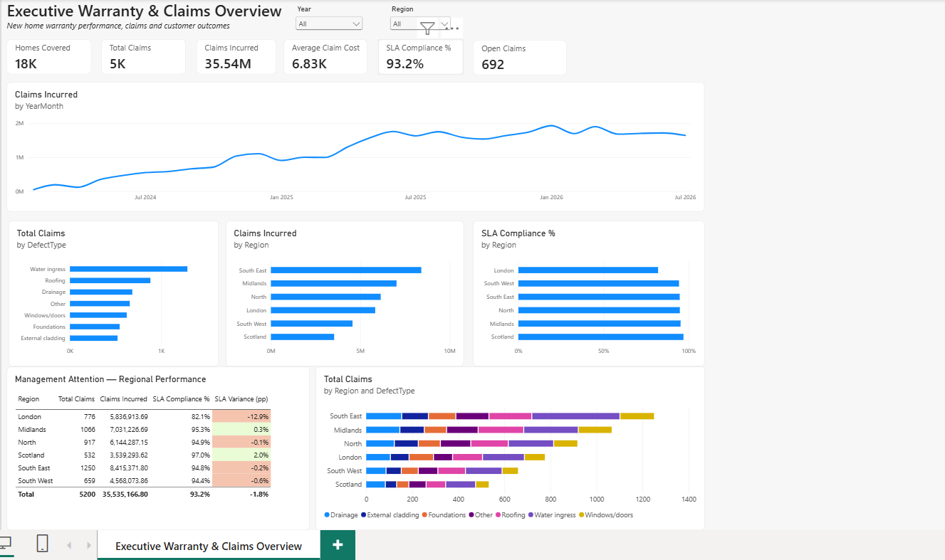Select the Open Claims 692 card

click(x=520, y=58)
